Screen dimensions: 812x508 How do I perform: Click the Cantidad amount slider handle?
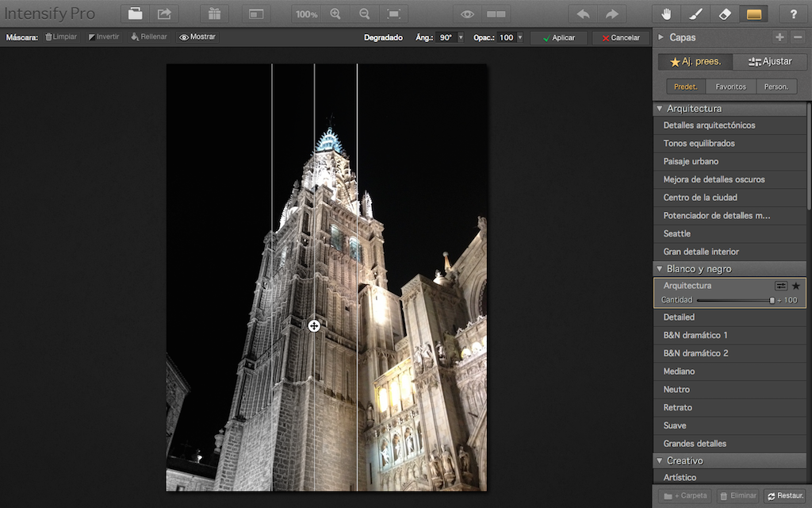tap(772, 300)
